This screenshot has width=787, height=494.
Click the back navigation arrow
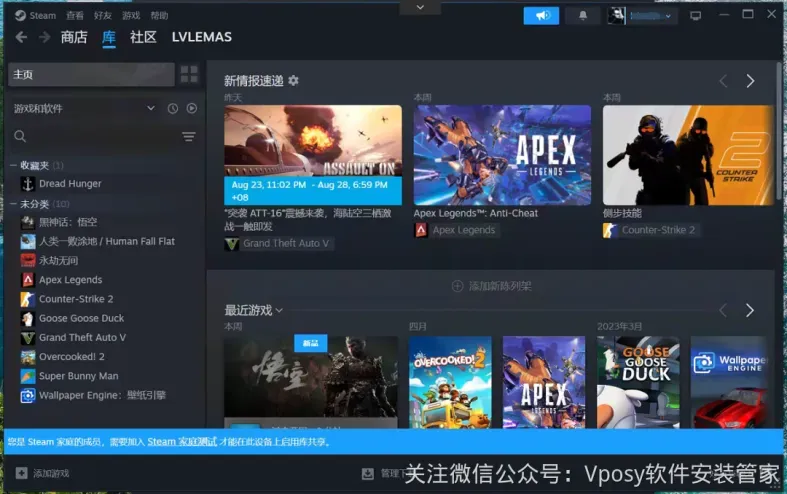click(x=21, y=37)
